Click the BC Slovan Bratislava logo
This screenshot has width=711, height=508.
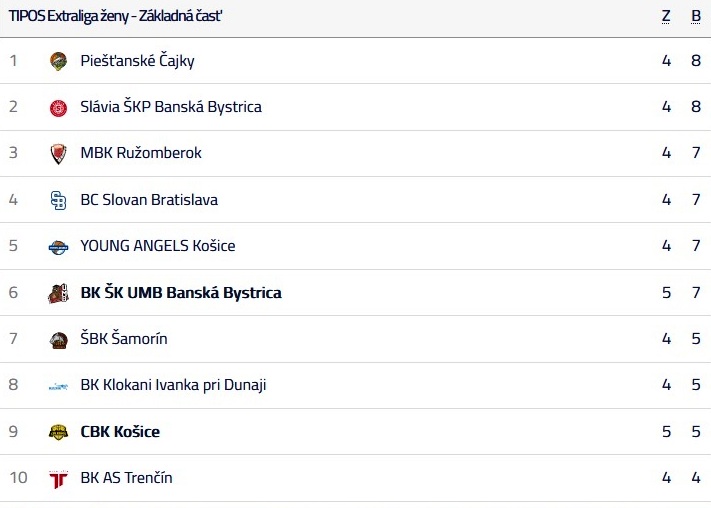tap(58, 200)
